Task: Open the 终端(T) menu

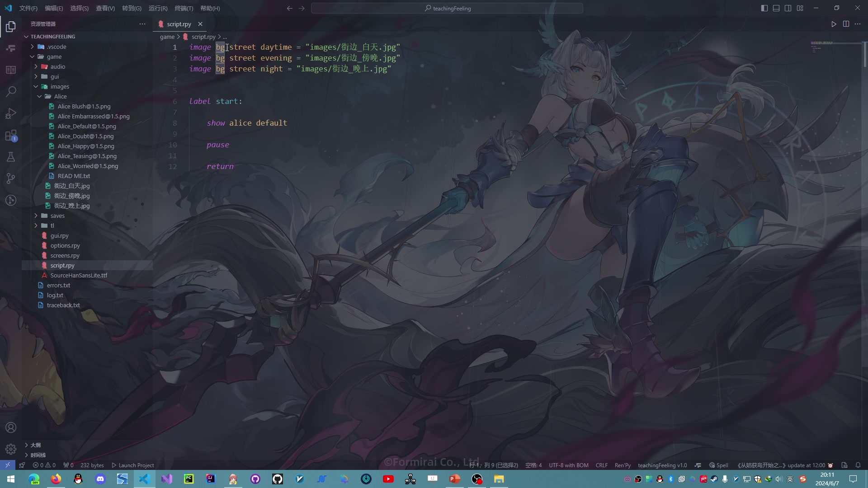Action: pyautogui.click(x=184, y=8)
